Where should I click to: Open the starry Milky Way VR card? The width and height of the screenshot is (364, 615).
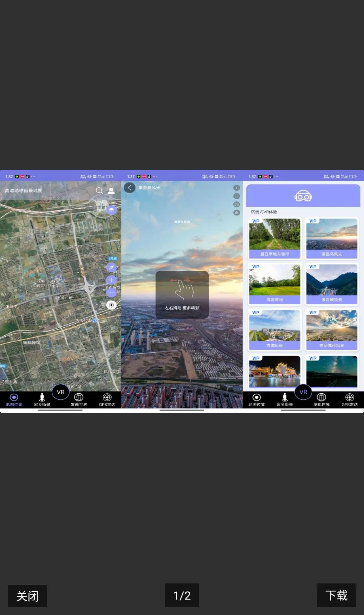332,371
